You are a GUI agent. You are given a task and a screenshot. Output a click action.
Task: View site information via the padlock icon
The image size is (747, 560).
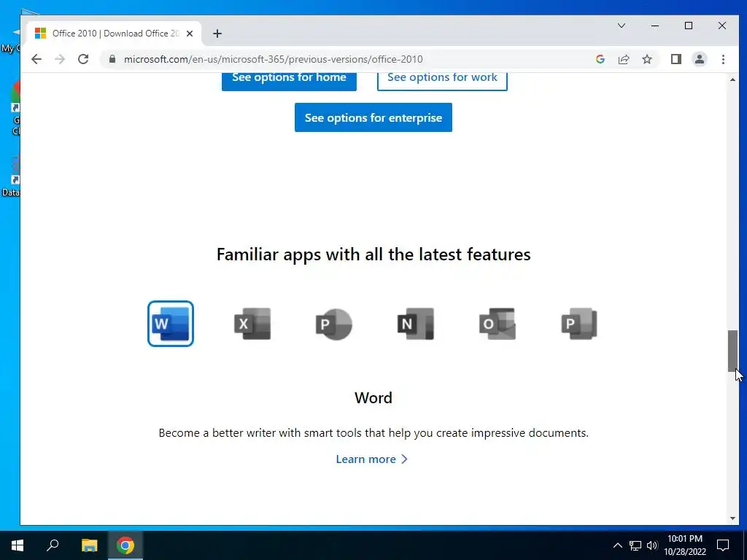112,59
